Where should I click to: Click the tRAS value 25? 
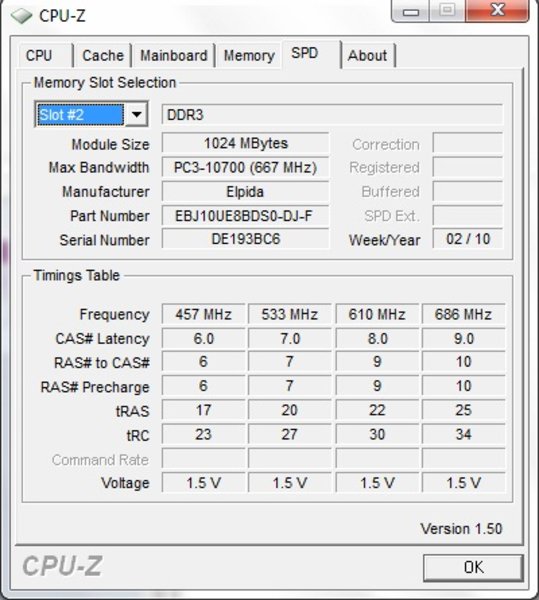[x=463, y=410]
